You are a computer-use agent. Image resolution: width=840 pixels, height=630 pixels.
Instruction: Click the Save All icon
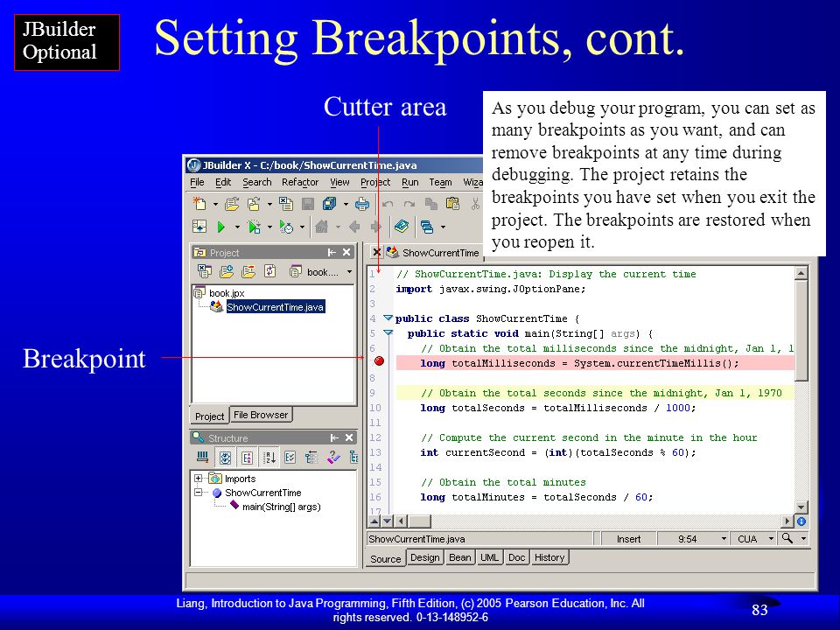click(x=329, y=204)
